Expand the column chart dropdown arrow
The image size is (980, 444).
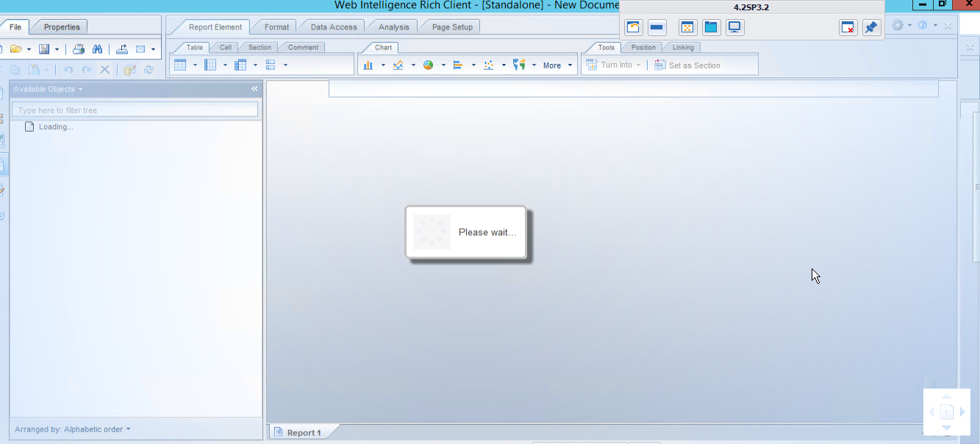(383, 65)
